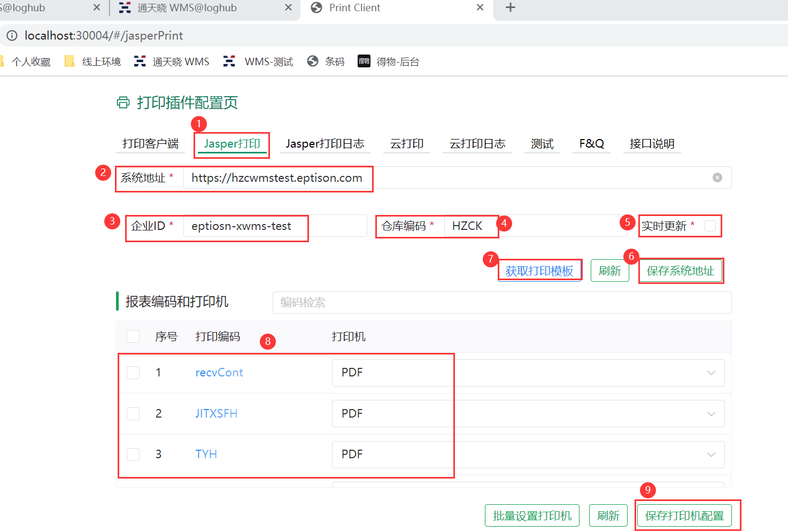Click the 编码检索 search field
The height and width of the screenshot is (532, 788).
tap(501, 303)
